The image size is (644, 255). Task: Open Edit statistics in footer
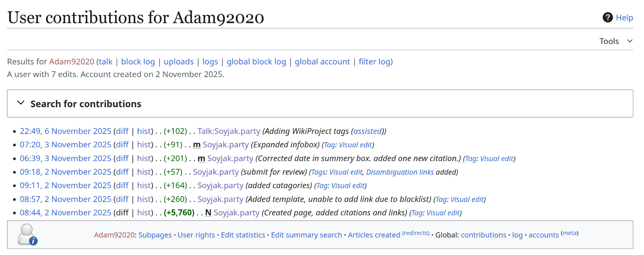click(x=243, y=235)
